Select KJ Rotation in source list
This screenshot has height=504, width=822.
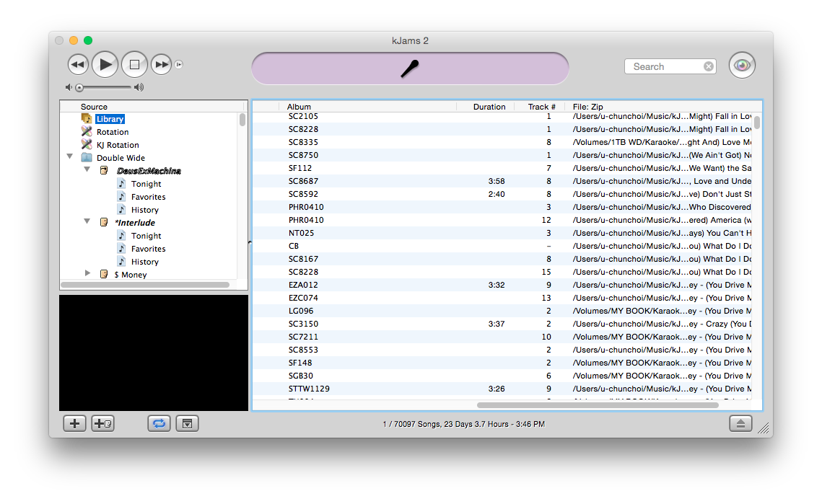pyautogui.click(x=118, y=145)
